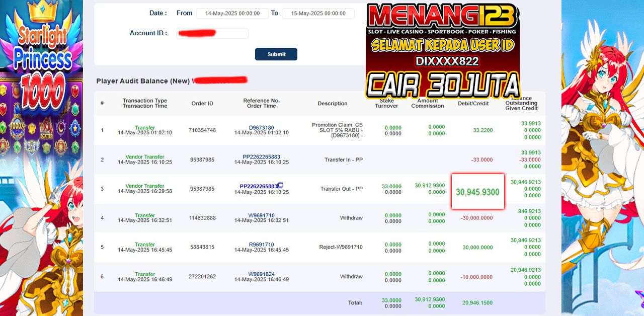Screen dimensions: 644x316
Task: Select order ID 272201262
Action: tap(202, 277)
